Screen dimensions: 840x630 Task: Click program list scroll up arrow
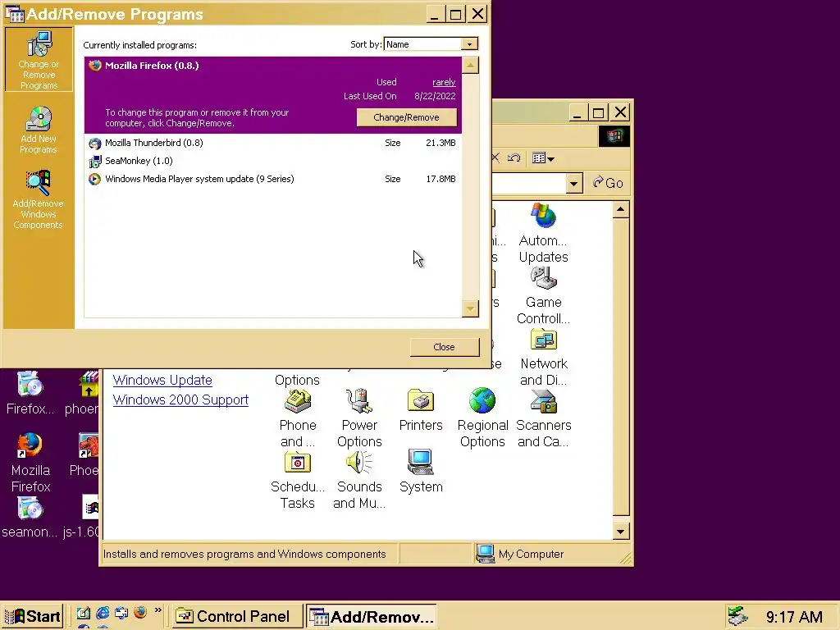pos(470,66)
